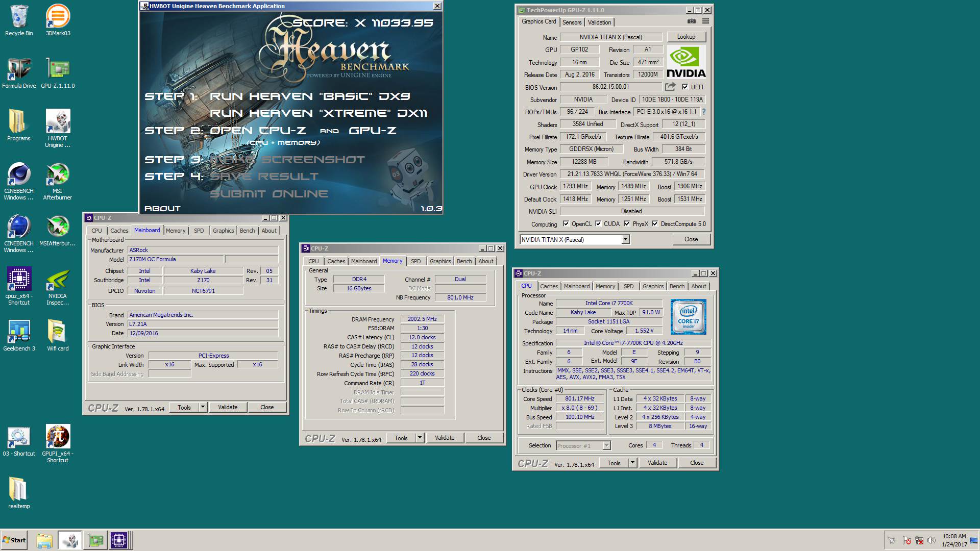Open the GPU-Z.1.11.0 desktop icon
The width and height of the screenshot is (980, 551).
(x=58, y=73)
